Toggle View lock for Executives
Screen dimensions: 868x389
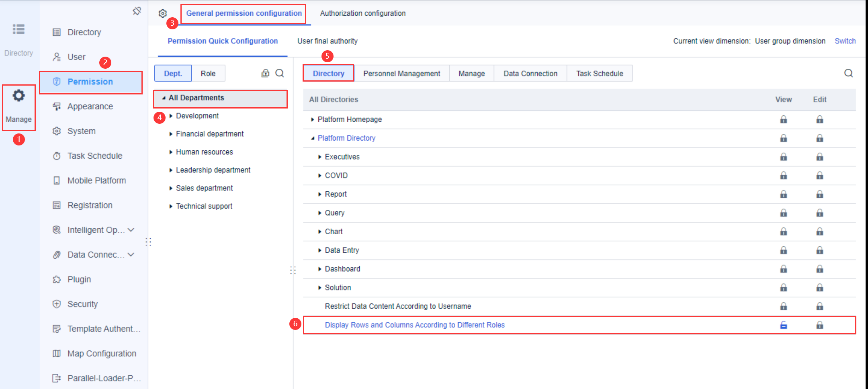(784, 157)
